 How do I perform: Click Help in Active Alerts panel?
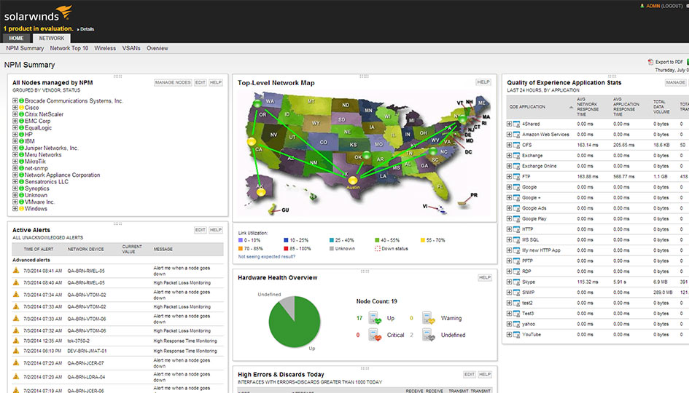click(x=215, y=230)
